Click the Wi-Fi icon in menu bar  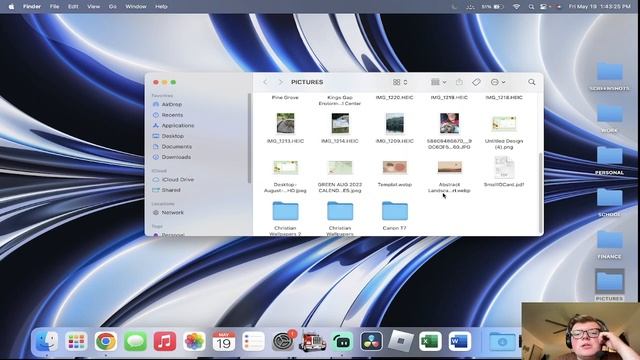point(516,7)
